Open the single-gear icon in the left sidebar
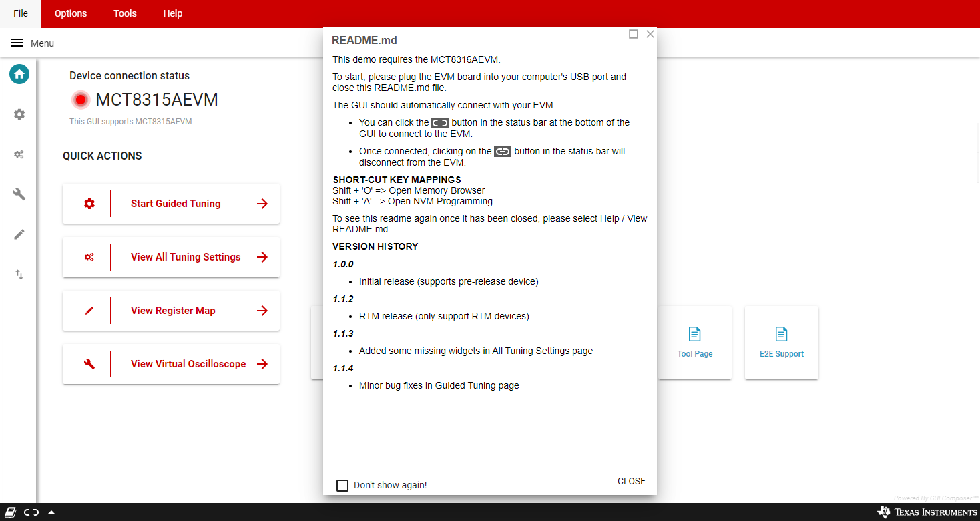 pos(19,114)
